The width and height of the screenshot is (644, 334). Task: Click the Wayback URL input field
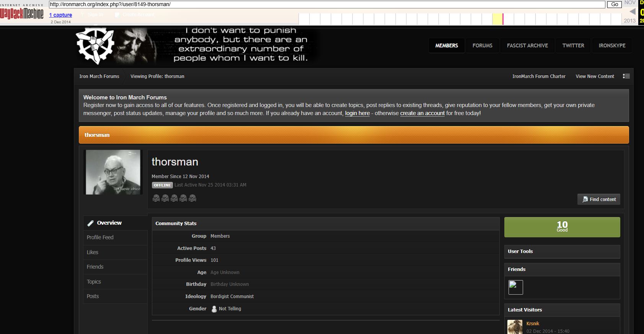pos(327,5)
